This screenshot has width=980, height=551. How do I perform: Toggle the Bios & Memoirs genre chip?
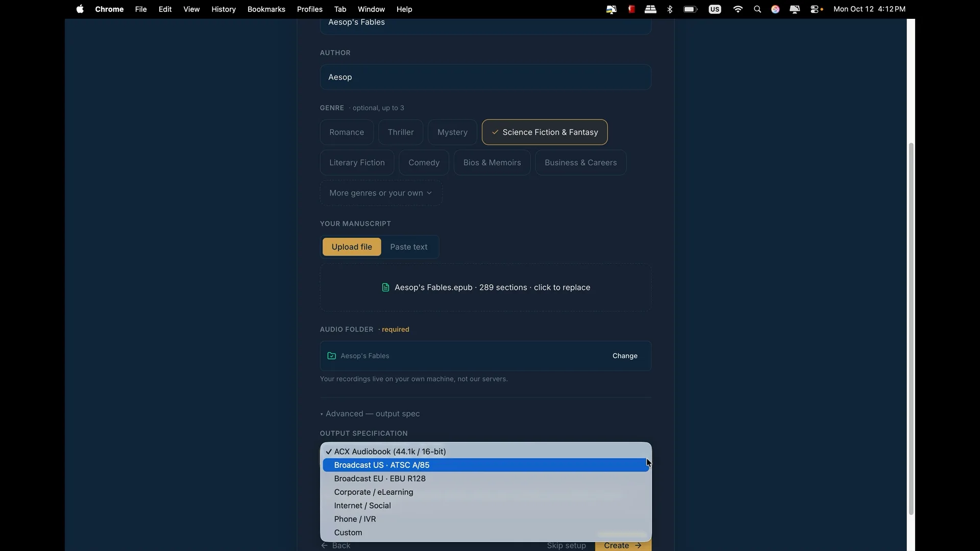(x=492, y=163)
